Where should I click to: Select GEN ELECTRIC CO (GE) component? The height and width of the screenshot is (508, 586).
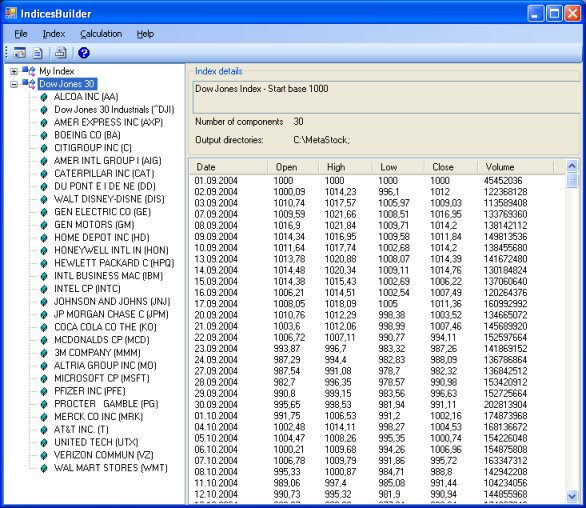pos(102,212)
